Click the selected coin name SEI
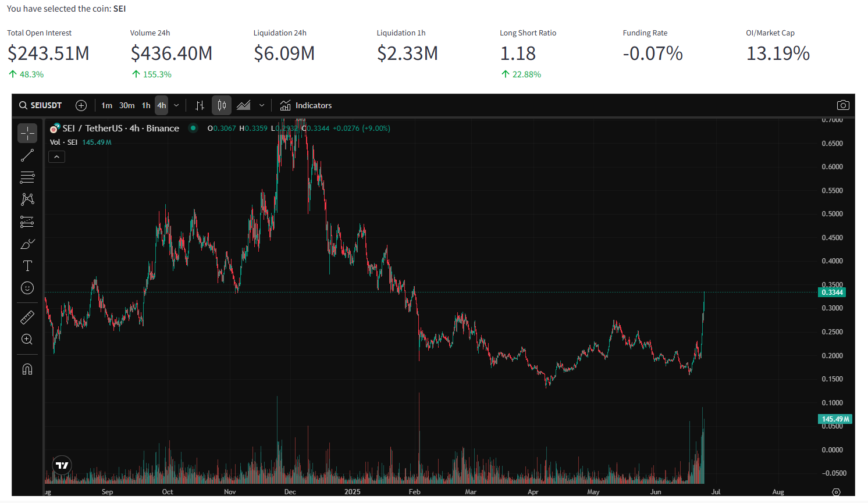 (119, 9)
